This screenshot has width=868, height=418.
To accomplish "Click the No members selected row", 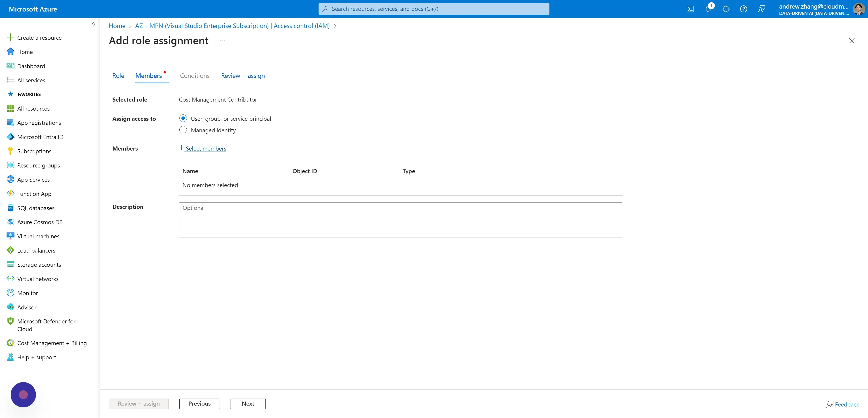I will pyautogui.click(x=401, y=185).
